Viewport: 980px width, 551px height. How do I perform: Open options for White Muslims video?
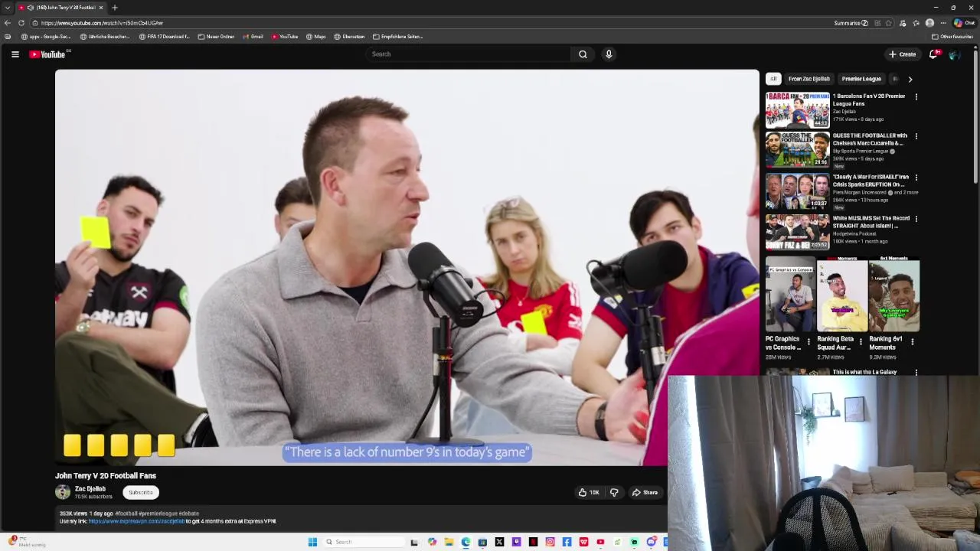[x=916, y=220]
